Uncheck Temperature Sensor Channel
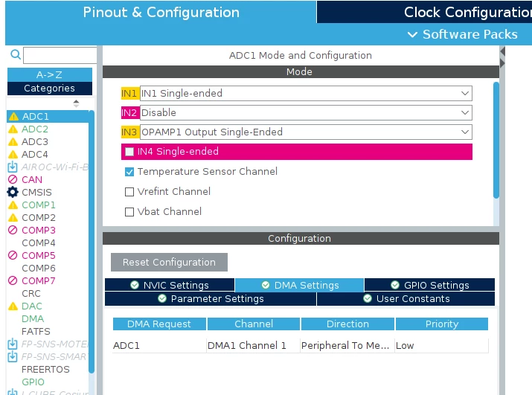The image size is (532, 395). pos(129,172)
